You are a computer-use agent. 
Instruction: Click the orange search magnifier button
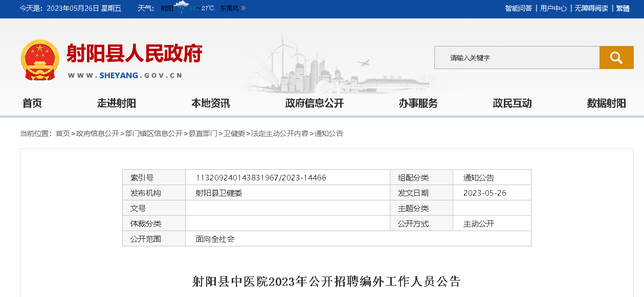[x=616, y=58]
